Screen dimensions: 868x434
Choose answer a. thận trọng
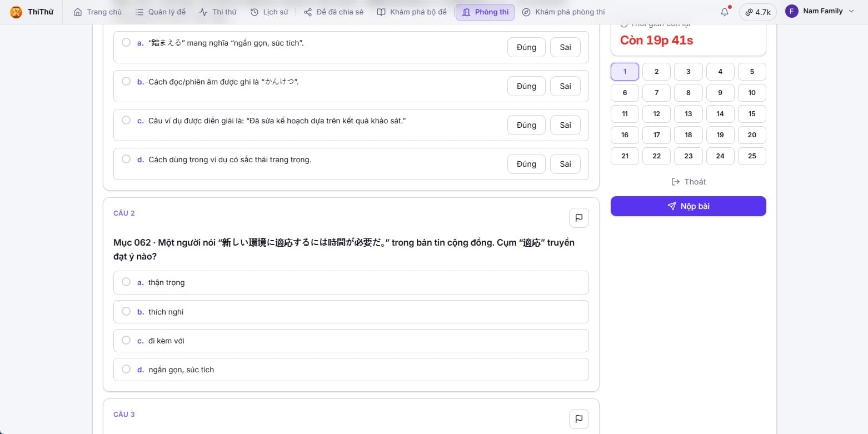(x=351, y=282)
